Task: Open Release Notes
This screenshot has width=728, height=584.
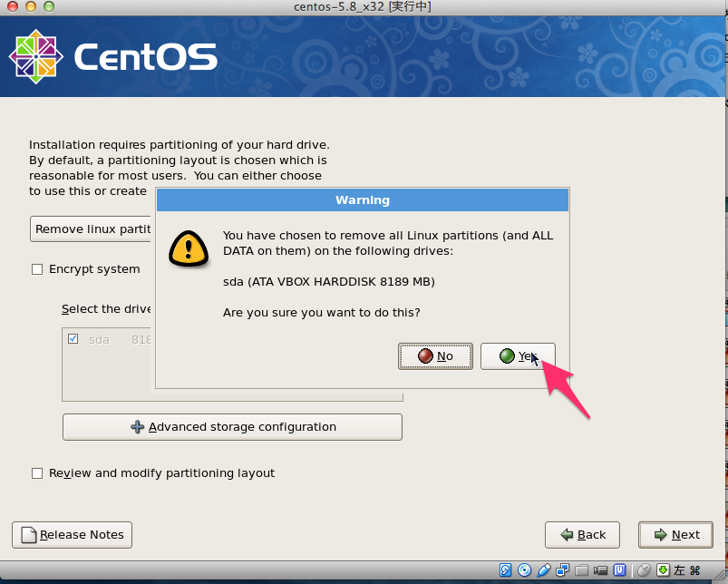Action: point(72,535)
